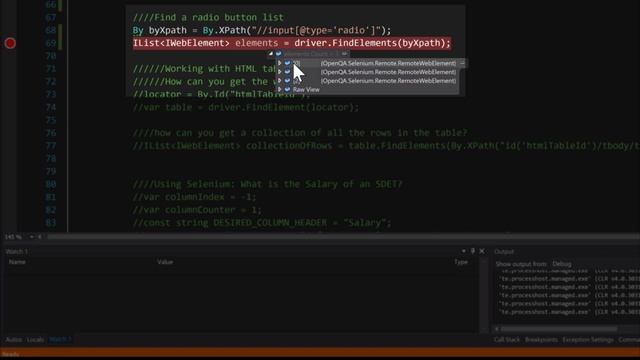This screenshot has height=360, width=640.
Task: Expand the Raw View node
Action: pyautogui.click(x=280, y=89)
